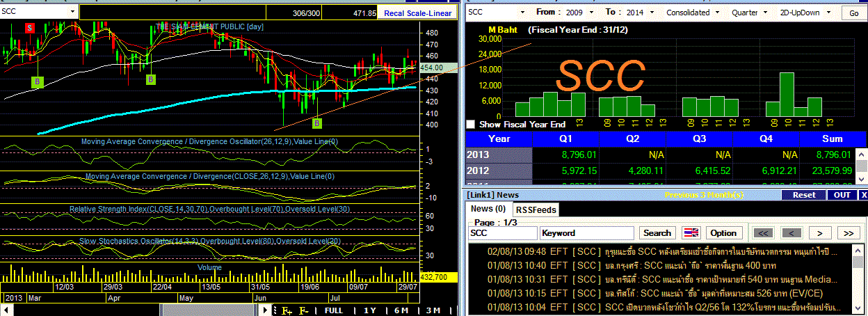Set chart range to 6M
Viewport: 868px width, 316px height.
coord(401,310)
